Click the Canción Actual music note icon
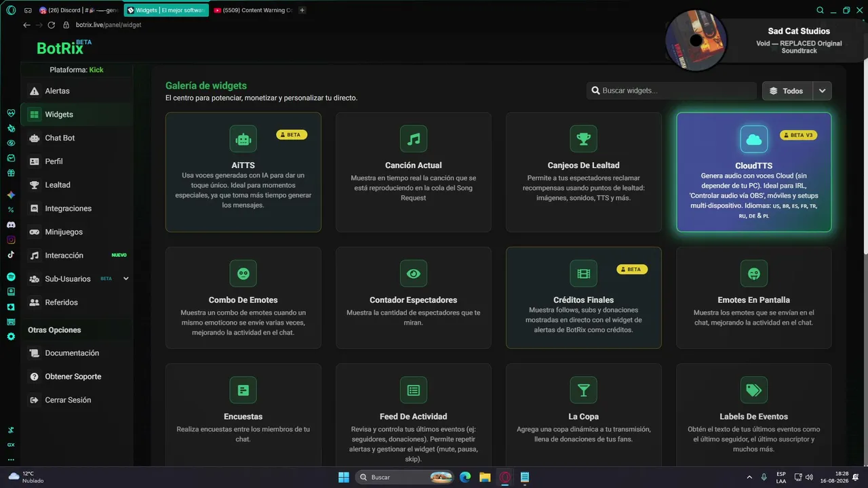The image size is (868, 488). click(x=414, y=139)
